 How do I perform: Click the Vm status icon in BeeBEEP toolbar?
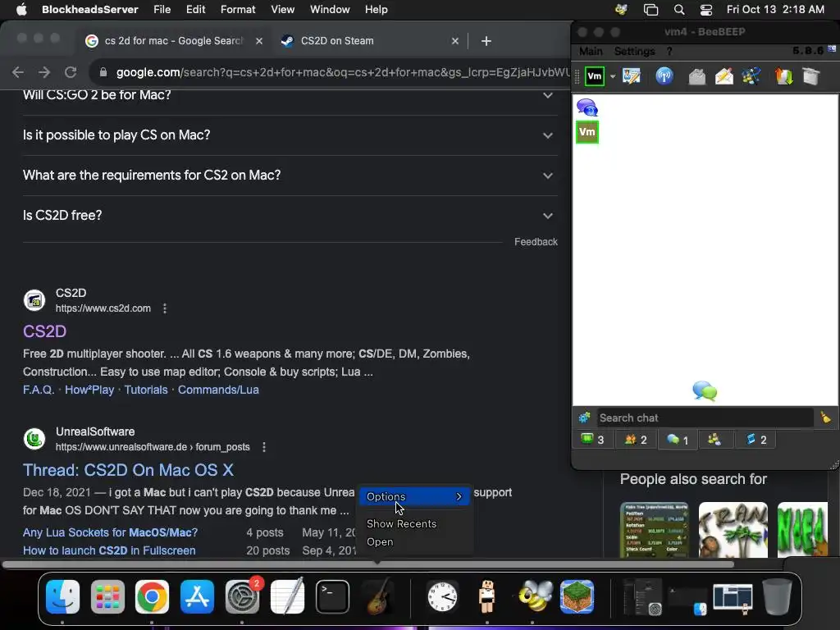pyautogui.click(x=594, y=76)
